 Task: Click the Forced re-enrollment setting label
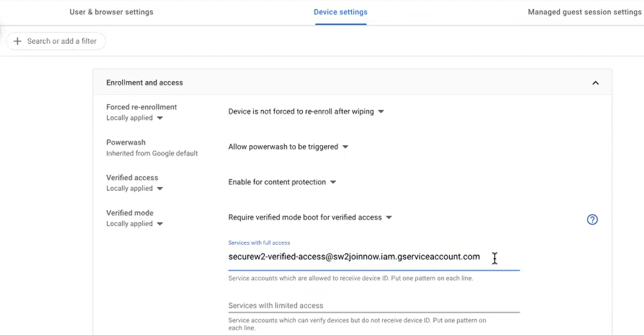click(142, 107)
